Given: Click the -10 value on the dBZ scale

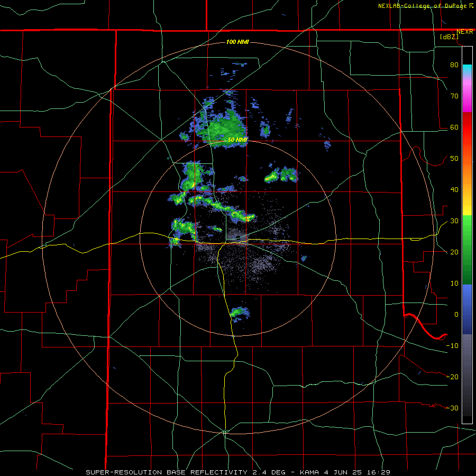Looking at the screenshot, I should 452,345.
